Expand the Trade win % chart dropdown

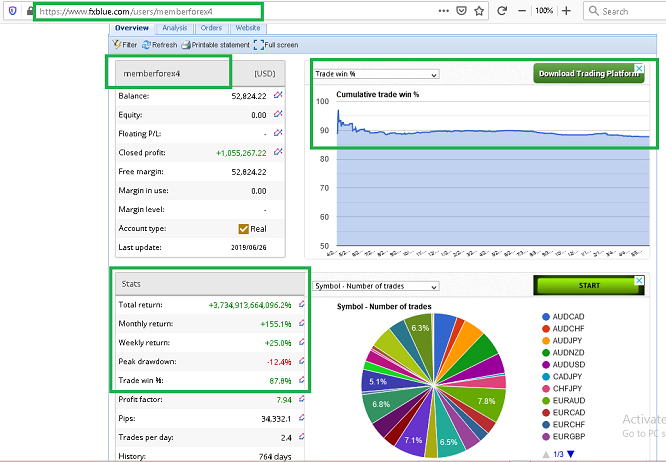376,74
